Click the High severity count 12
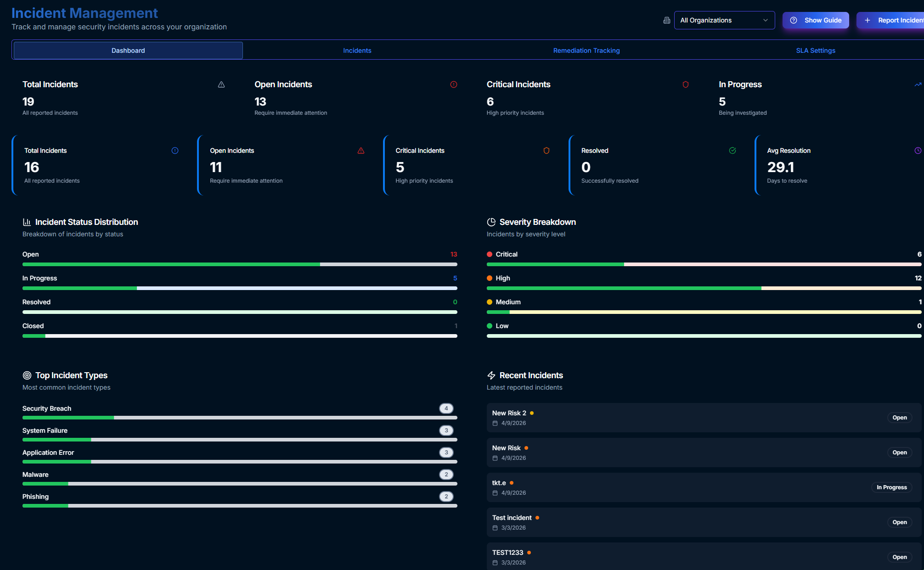924x570 pixels. click(918, 278)
